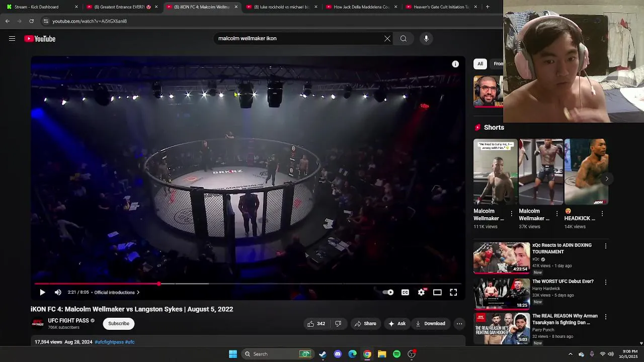The width and height of the screenshot is (644, 362).
Task: Open options for the HEADKICK short
Action: coord(602,214)
